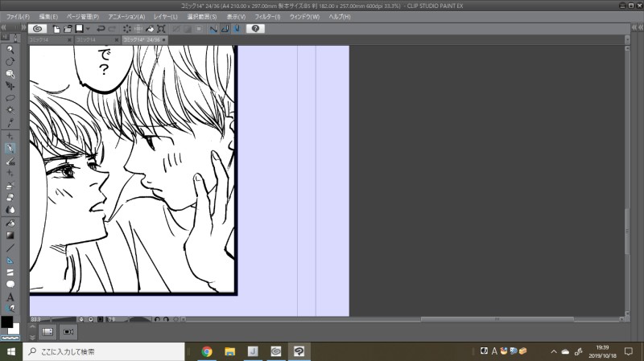Select the Rotate view tool
Screen dimensions: 644x361
pyautogui.click(x=10, y=62)
